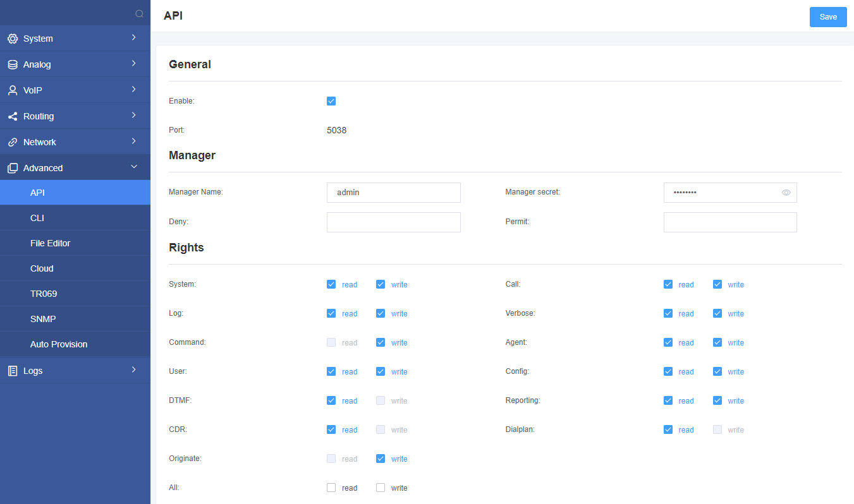Click the Network chain-link icon
The height and width of the screenshot is (504, 854).
pyautogui.click(x=13, y=142)
